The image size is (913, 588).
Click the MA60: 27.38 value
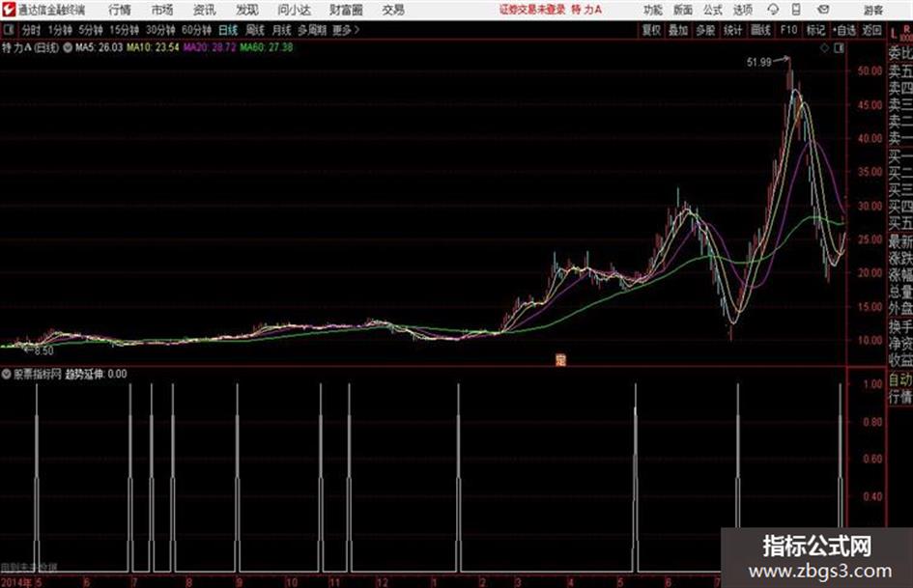pos(267,47)
